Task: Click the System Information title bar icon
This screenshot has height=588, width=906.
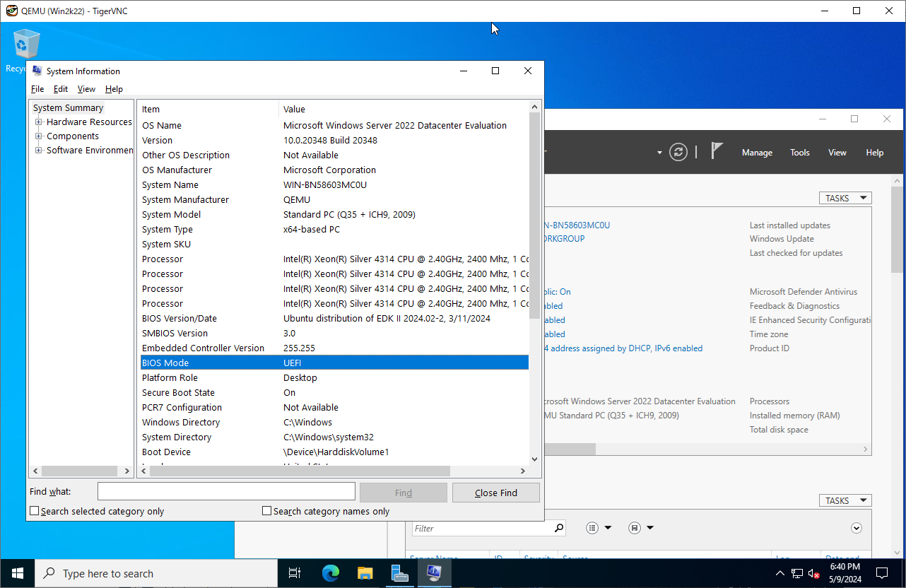Action: pyautogui.click(x=37, y=71)
